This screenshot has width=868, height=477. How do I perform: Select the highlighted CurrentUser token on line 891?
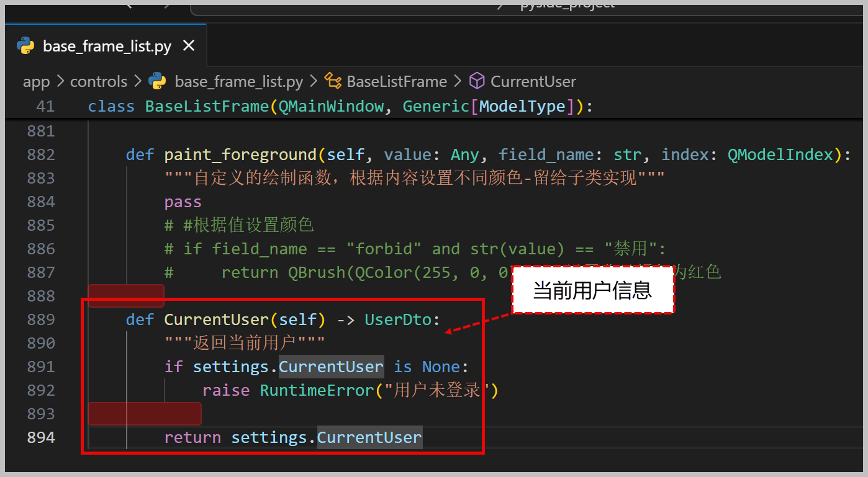coord(331,367)
